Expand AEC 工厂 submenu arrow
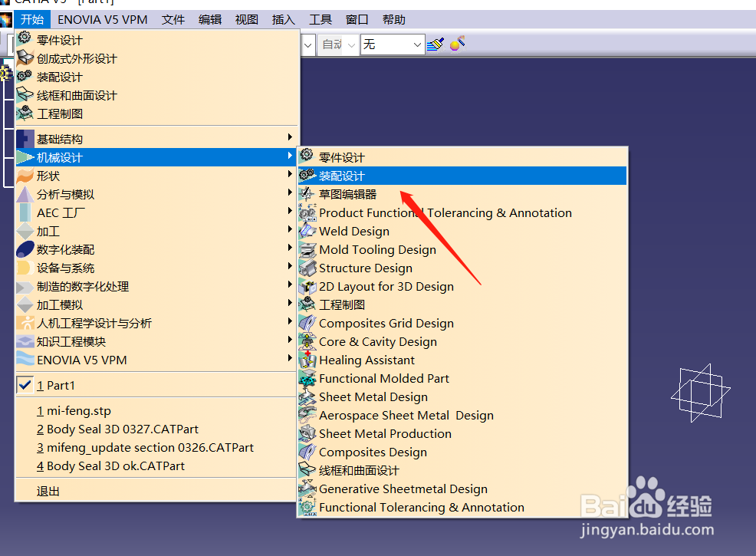The height and width of the screenshot is (556, 756). point(290,211)
